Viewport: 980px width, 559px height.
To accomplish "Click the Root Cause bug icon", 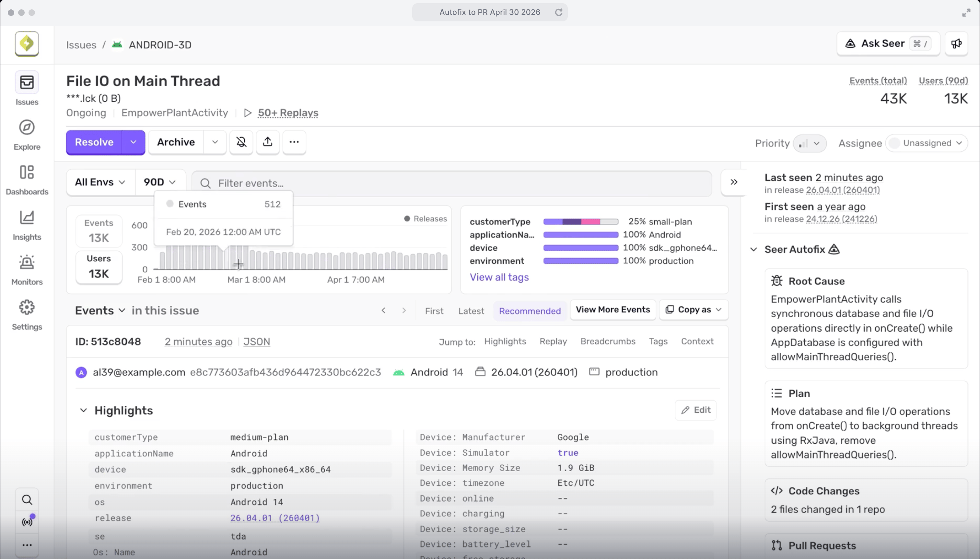I will [x=777, y=281].
